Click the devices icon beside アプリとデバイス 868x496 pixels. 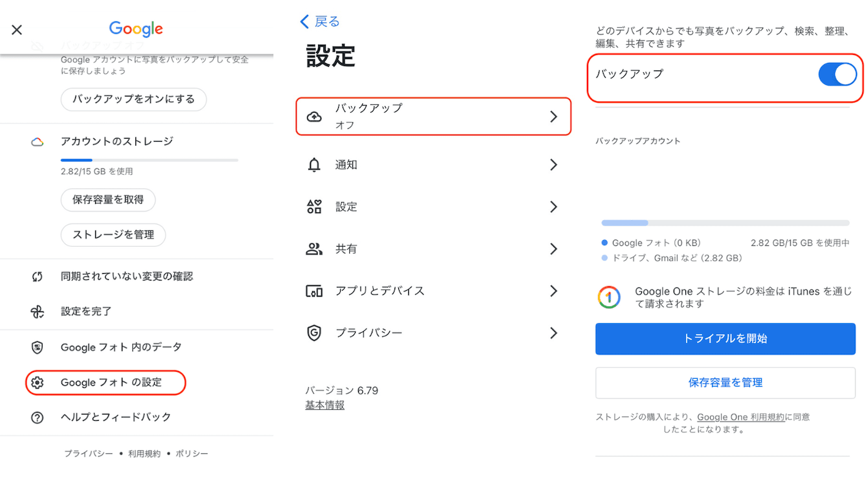pos(314,291)
